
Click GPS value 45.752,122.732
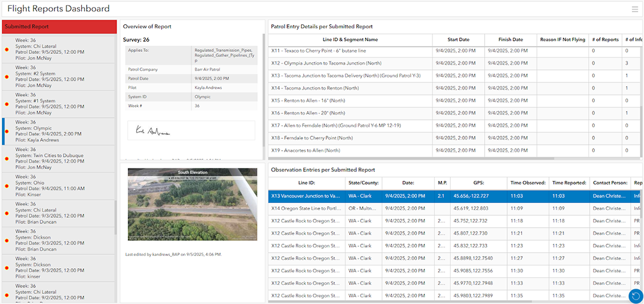pyautogui.click(x=471, y=221)
